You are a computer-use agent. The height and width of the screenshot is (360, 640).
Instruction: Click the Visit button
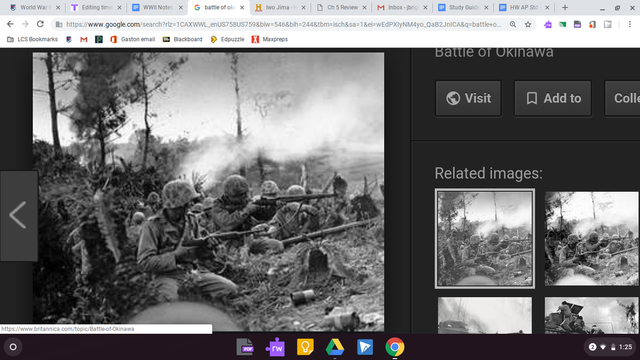click(468, 98)
